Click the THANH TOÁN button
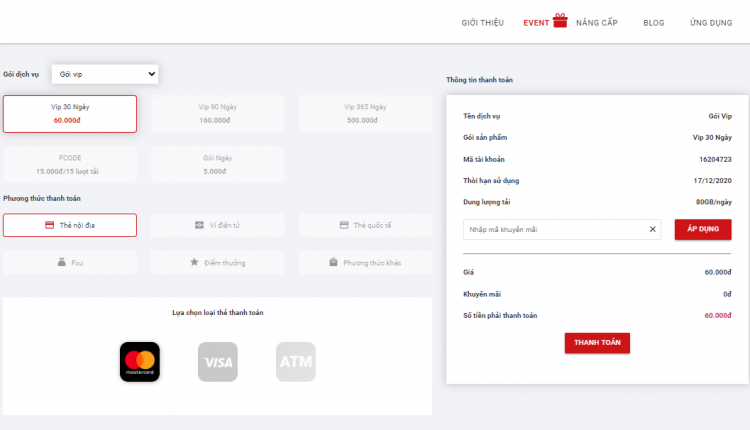The image size is (750, 430). point(597,343)
